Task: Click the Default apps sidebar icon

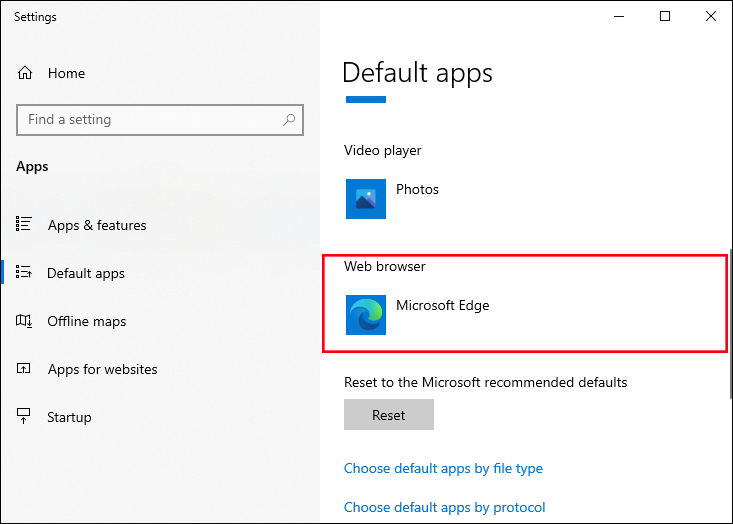Action: pos(26,273)
